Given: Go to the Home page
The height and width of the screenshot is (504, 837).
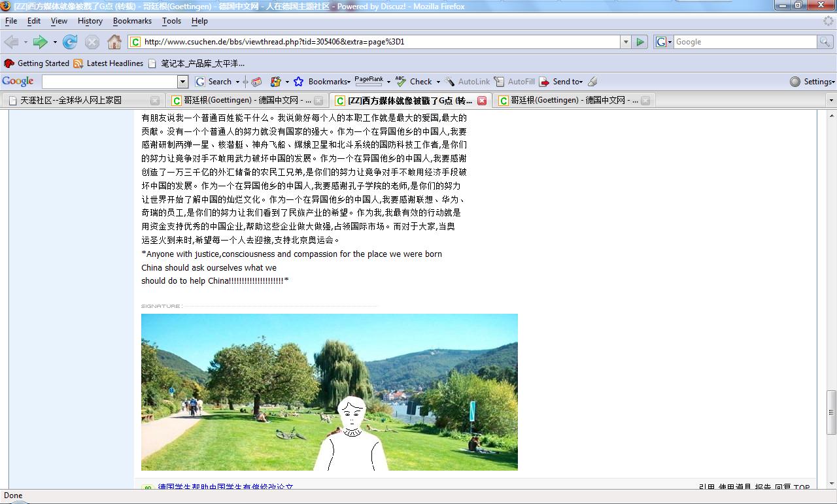Looking at the screenshot, I should click(114, 42).
